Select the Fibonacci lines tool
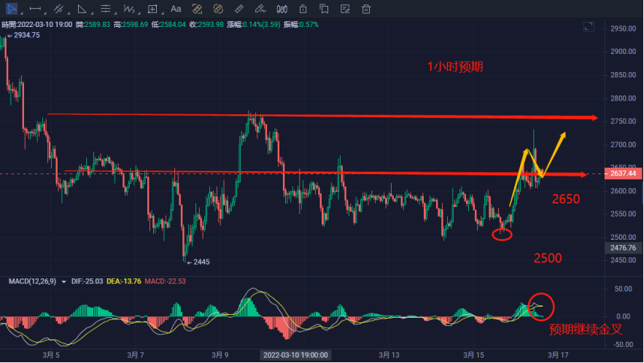 [x=105, y=9]
